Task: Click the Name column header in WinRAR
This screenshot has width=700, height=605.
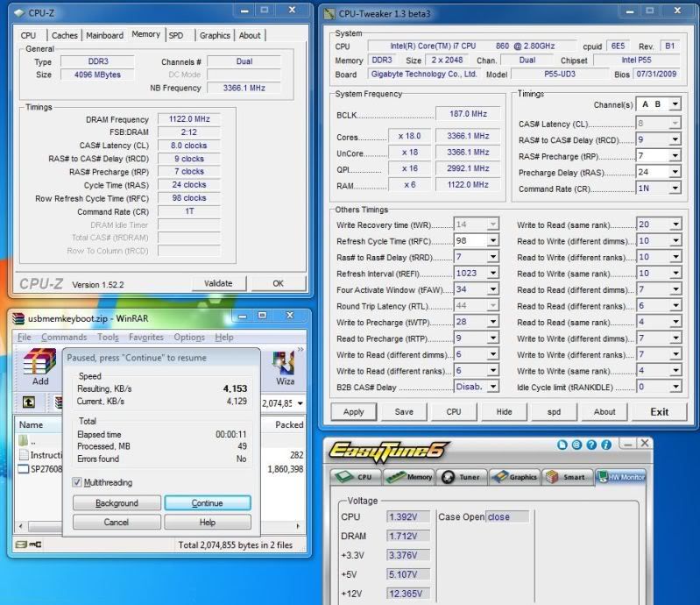Action: coord(39,424)
